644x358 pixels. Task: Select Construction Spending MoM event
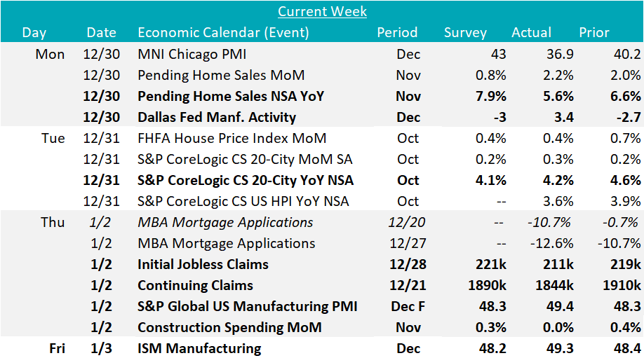[229, 327]
